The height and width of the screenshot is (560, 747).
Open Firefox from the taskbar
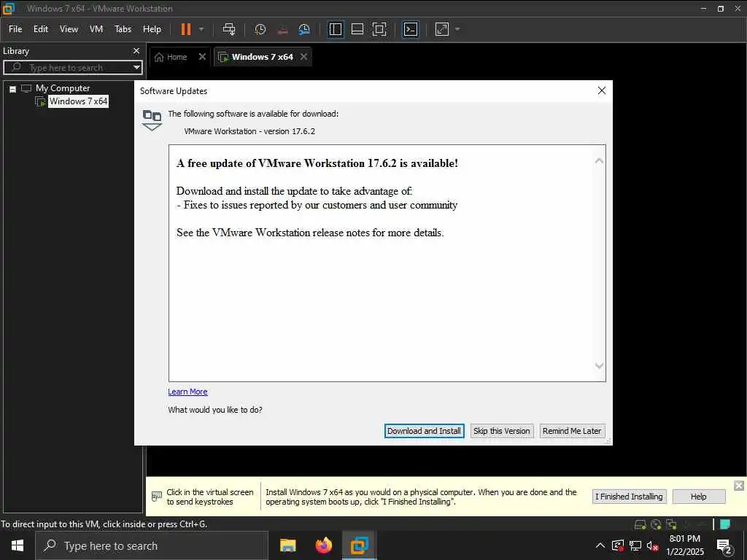click(324, 545)
